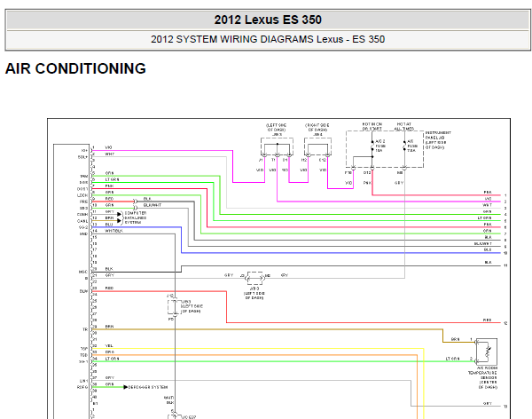Click "BLU" label at right-edge output 10

point(488,249)
